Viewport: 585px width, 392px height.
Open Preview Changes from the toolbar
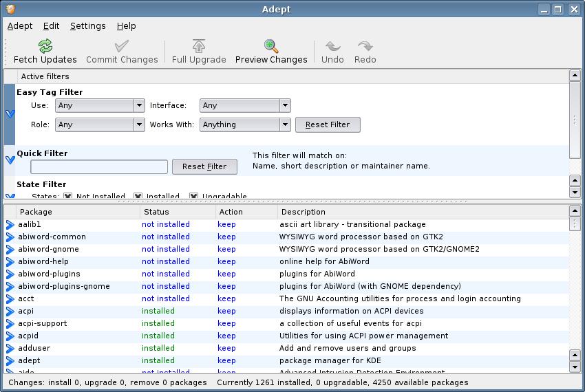coord(271,46)
